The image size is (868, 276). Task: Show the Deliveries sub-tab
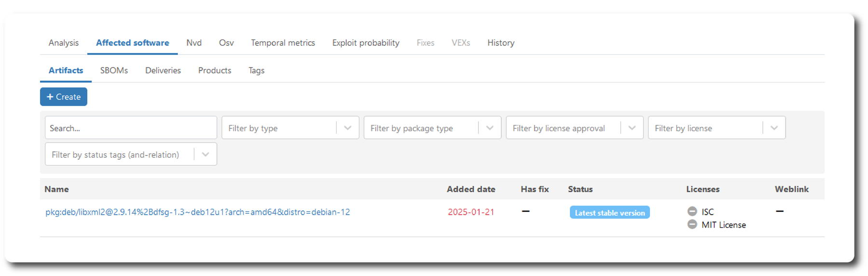[163, 70]
